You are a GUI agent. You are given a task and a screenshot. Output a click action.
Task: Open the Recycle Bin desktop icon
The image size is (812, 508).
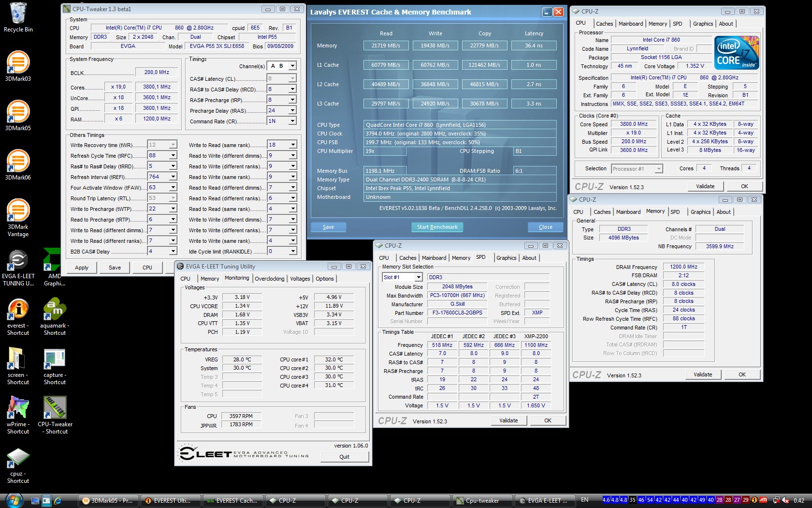tap(18, 17)
